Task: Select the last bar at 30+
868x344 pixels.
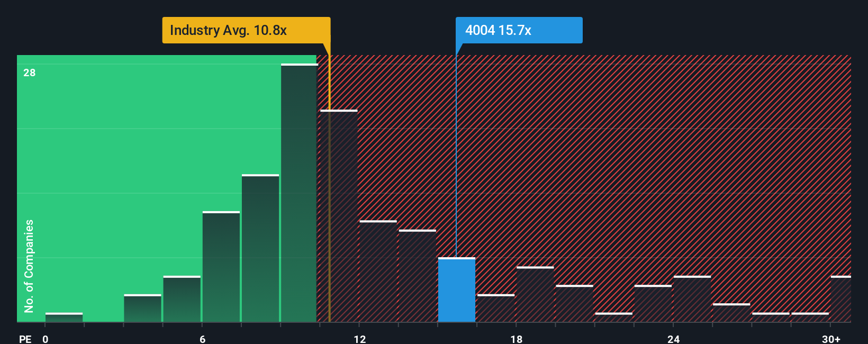Action: pos(841,299)
